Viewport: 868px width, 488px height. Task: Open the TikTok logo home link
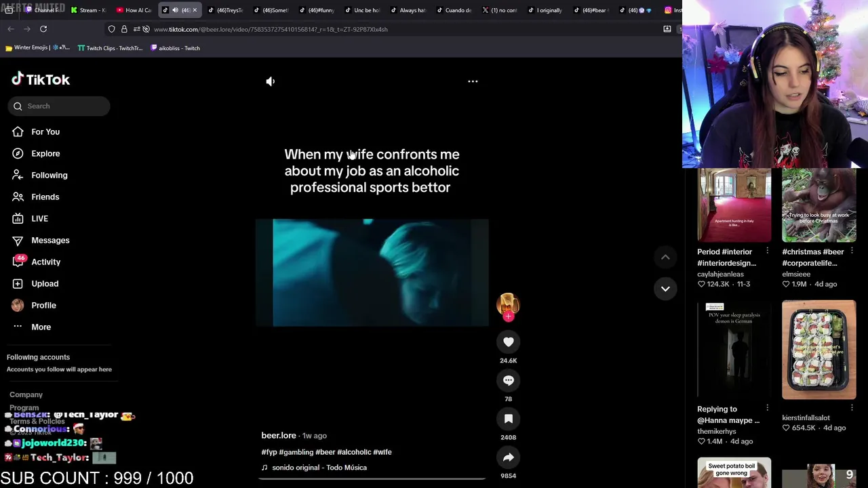point(41,79)
